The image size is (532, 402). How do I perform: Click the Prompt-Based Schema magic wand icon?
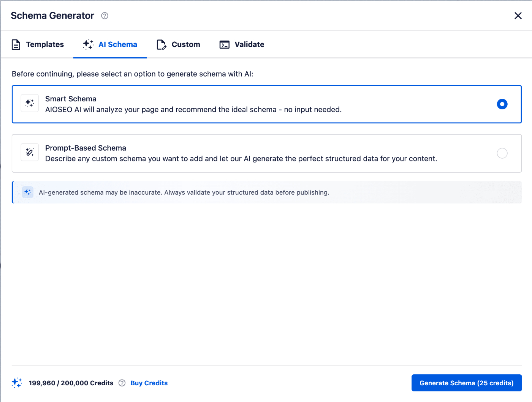[x=30, y=152]
